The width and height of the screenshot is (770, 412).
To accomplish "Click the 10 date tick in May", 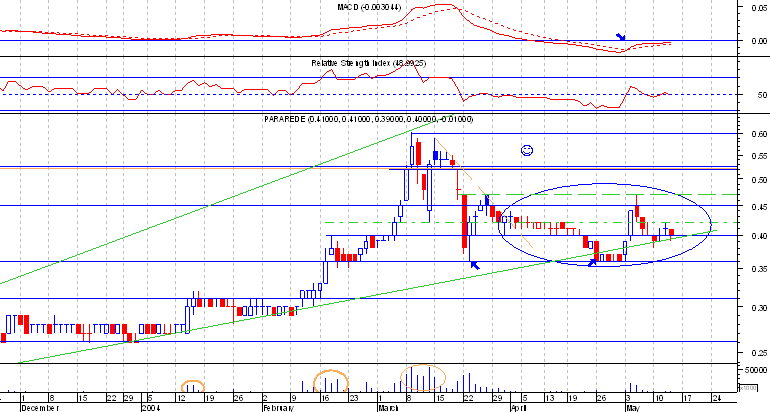I will [x=660, y=398].
